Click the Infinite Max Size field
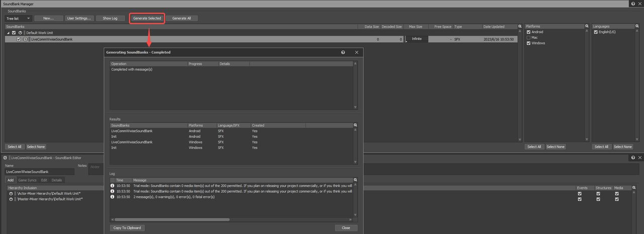Viewport: 644px width, 234px height. pyautogui.click(x=417, y=39)
